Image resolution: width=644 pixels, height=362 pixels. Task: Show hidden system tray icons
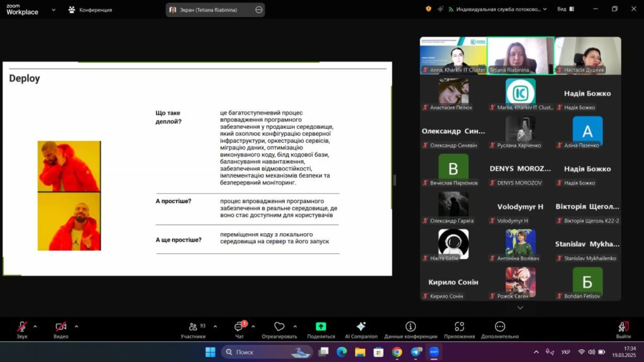point(536,352)
